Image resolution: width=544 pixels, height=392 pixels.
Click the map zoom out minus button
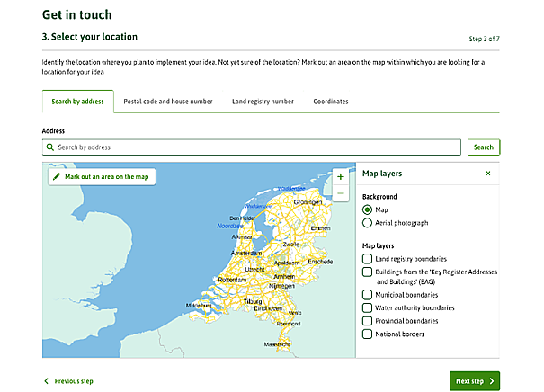coord(340,193)
